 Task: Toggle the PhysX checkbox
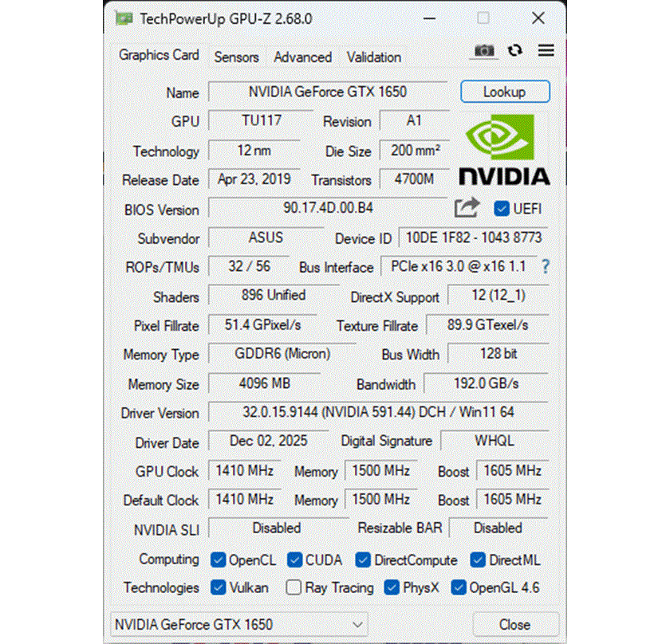pos(392,587)
